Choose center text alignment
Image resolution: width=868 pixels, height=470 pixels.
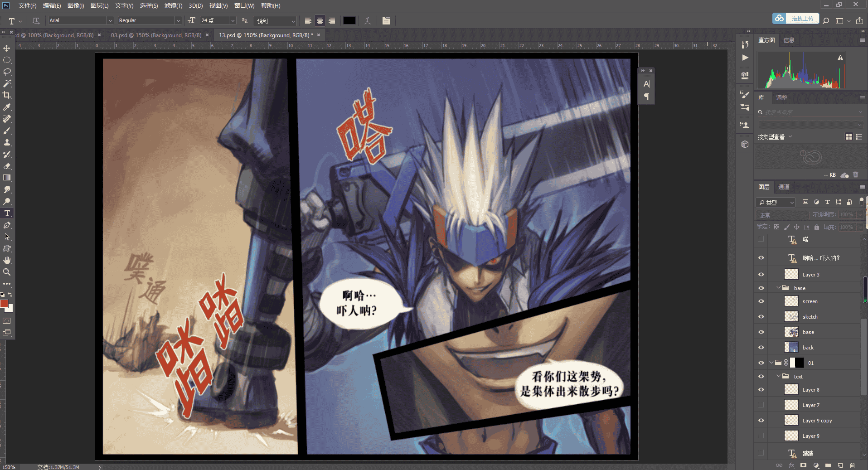(x=320, y=21)
